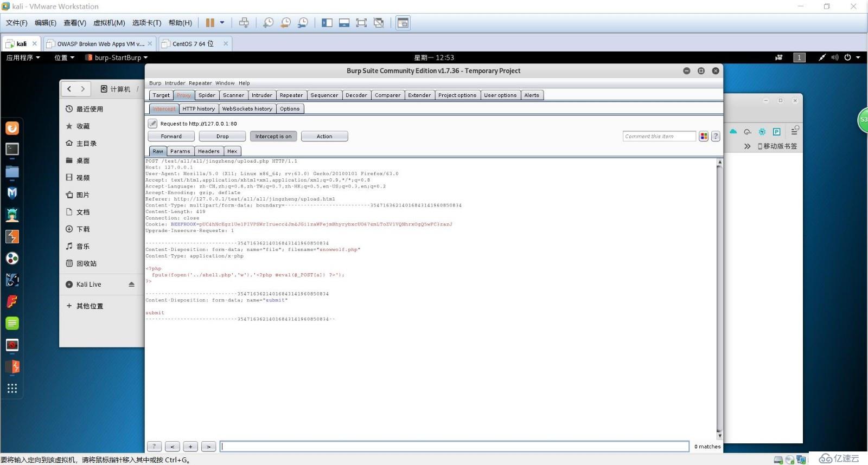Open the 虚拟机(M) menu
The height and width of the screenshot is (465, 868).
coord(109,23)
